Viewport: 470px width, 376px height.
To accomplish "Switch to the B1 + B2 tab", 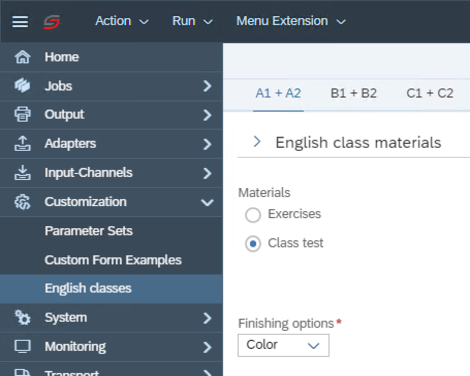I will [x=353, y=93].
